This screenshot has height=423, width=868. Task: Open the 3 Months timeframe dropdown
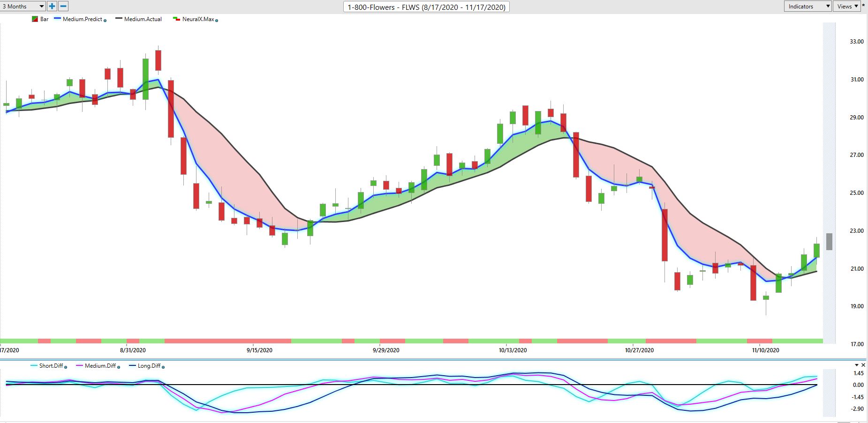(x=23, y=6)
